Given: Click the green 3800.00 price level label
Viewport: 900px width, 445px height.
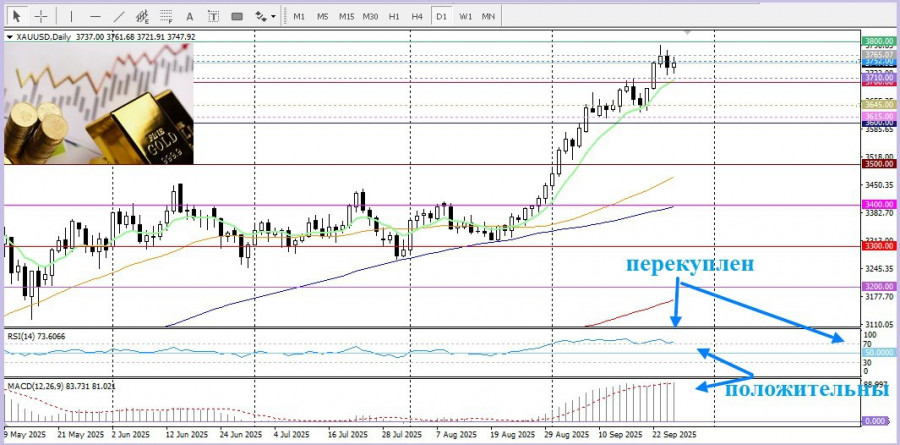Looking at the screenshot, I should [x=877, y=42].
